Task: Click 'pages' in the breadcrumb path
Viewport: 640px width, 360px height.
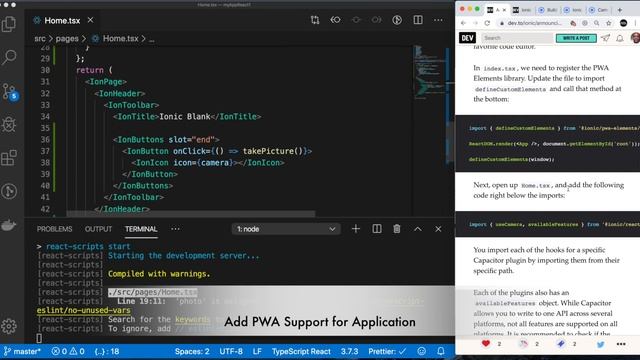Action: click(67, 39)
